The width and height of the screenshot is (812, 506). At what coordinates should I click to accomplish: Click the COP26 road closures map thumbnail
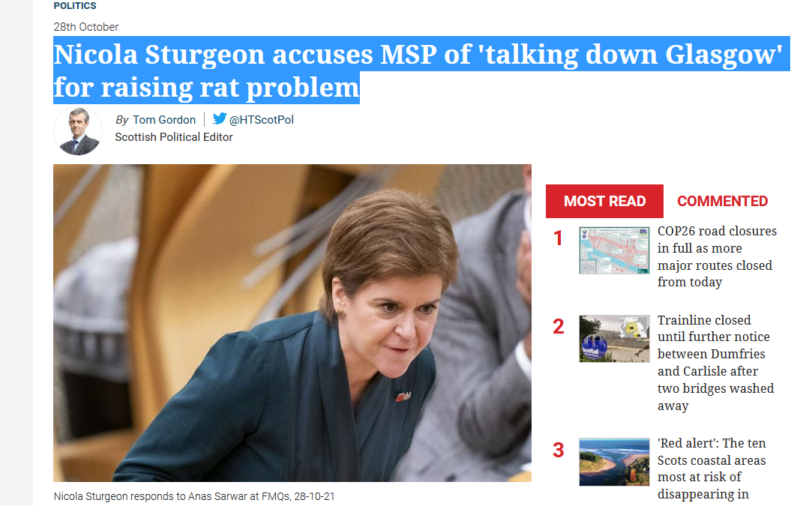pos(614,250)
